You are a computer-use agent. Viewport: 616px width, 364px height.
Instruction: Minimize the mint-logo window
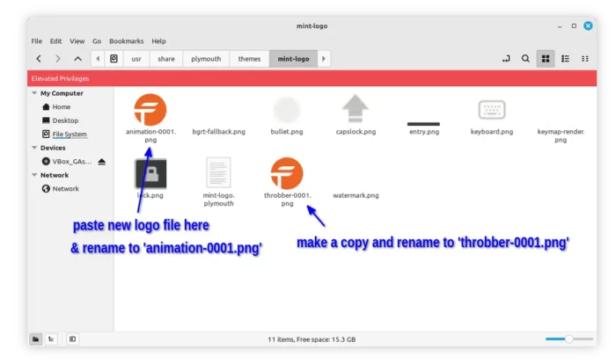point(560,26)
